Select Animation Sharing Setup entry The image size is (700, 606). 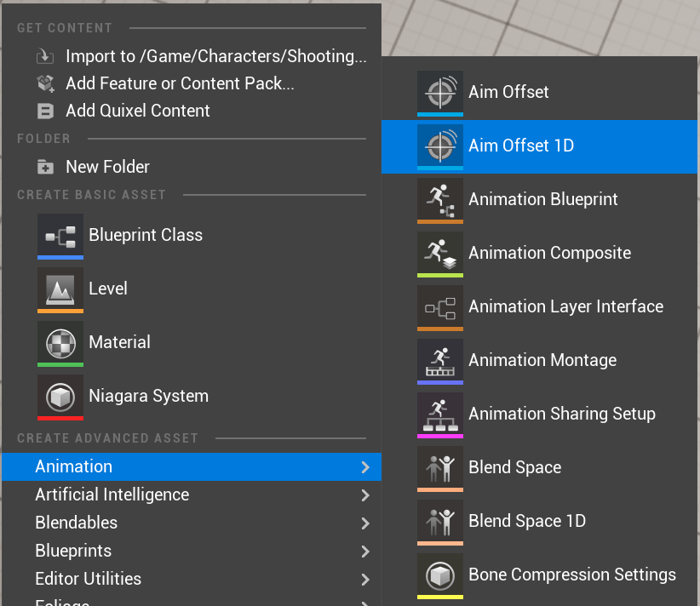point(561,414)
